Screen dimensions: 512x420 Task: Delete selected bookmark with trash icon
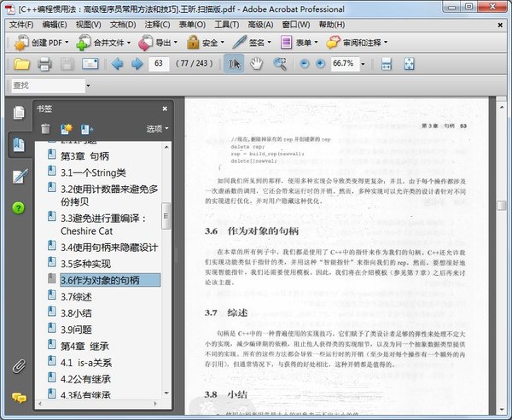(x=45, y=129)
